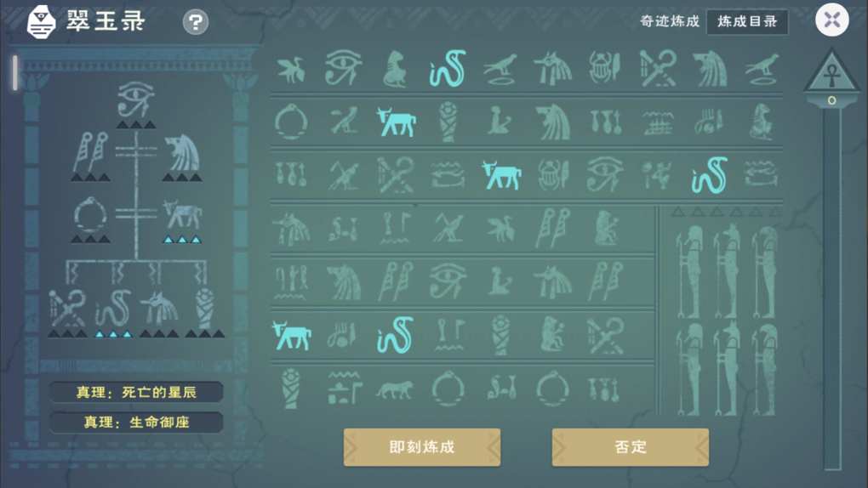Viewport: 868px width, 488px height.
Task: Select the 真理:死亡的星辰 entry
Action: (x=136, y=392)
